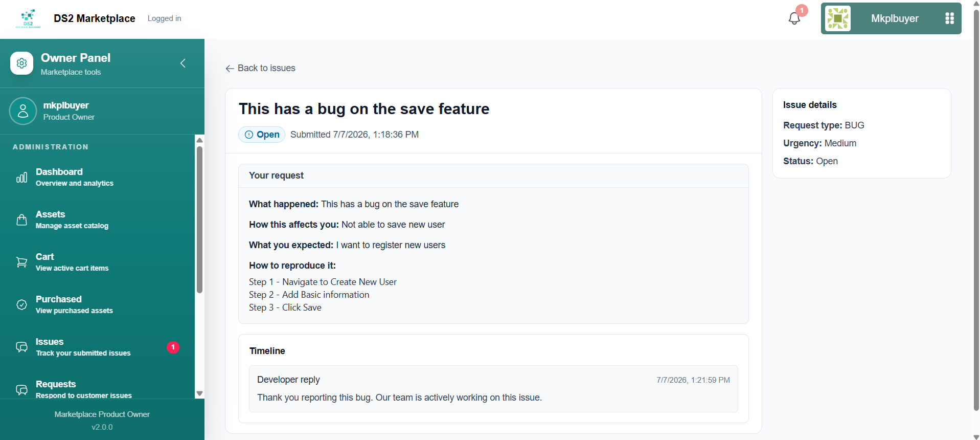This screenshot has width=980, height=440.
Task: Open Requests respond to customer issues
Action: click(x=97, y=389)
